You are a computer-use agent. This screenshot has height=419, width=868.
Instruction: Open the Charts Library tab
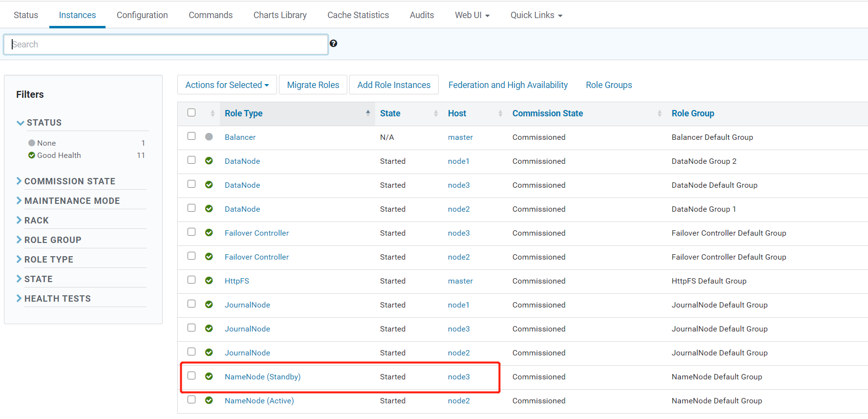pyautogui.click(x=280, y=15)
